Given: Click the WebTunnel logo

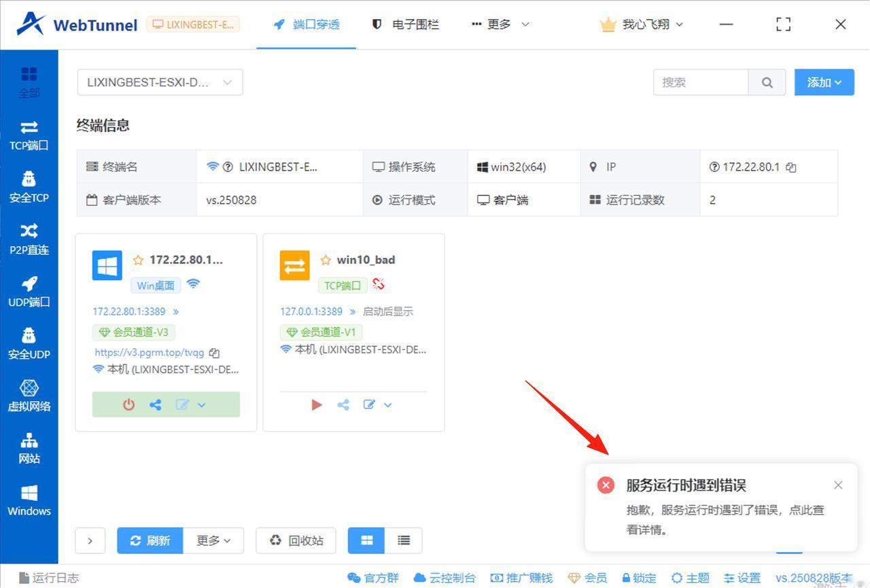Looking at the screenshot, I should pos(76,25).
